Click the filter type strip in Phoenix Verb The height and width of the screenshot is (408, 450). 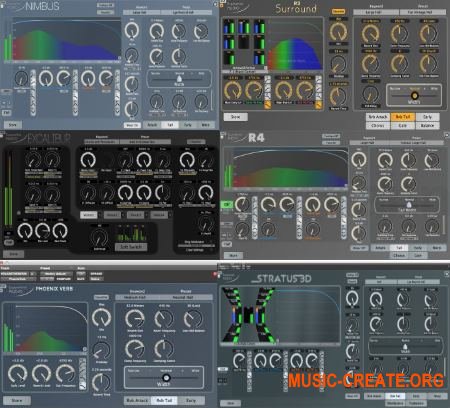pyautogui.click(x=82, y=374)
